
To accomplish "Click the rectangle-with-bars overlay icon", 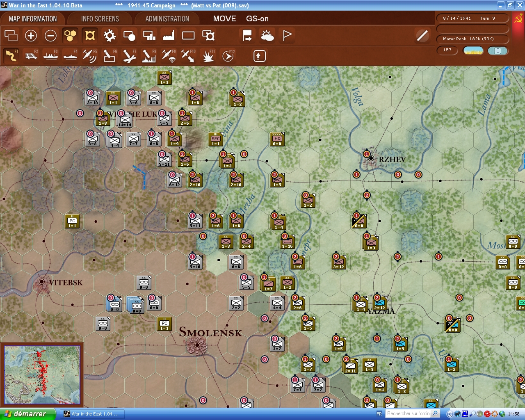I will 149,36.
